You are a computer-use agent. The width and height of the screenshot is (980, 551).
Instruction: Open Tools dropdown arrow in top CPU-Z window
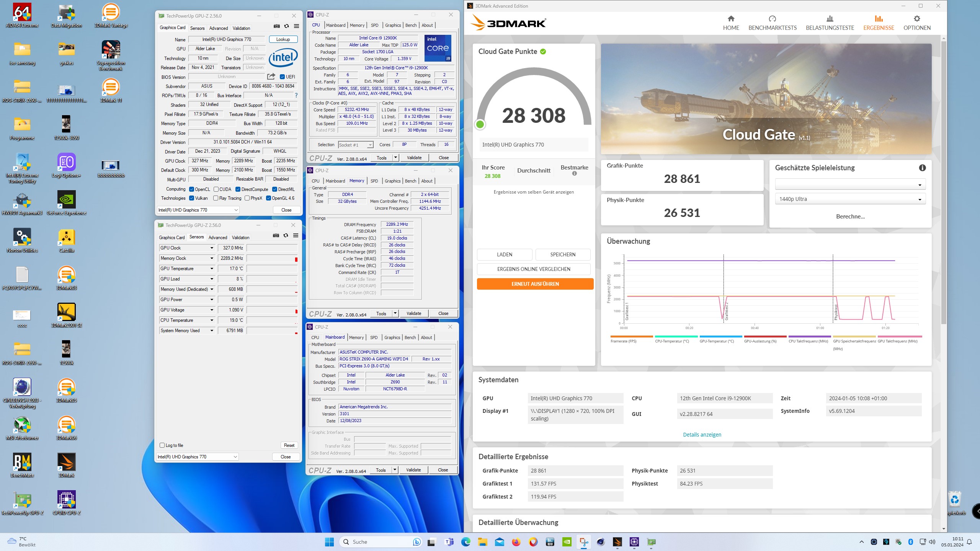click(395, 157)
